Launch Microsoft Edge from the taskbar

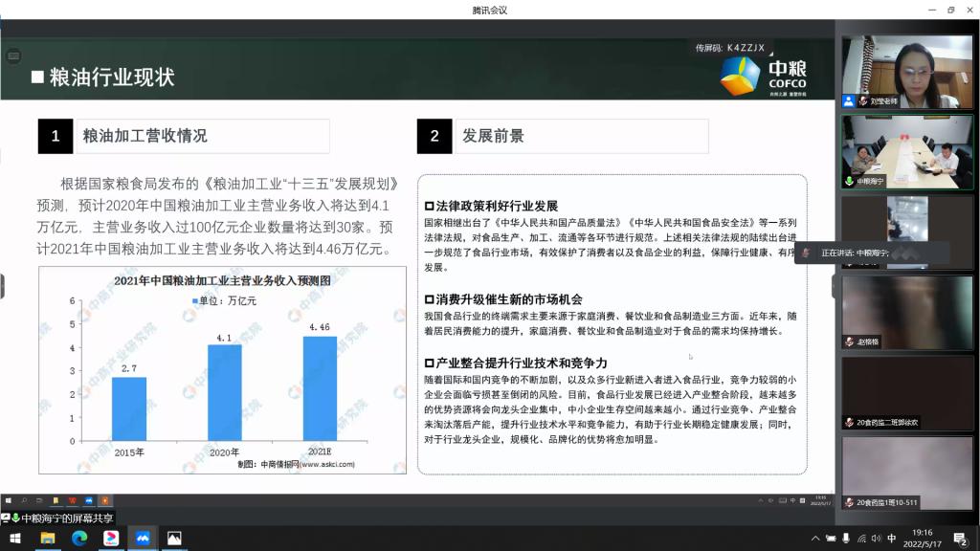tap(79, 538)
